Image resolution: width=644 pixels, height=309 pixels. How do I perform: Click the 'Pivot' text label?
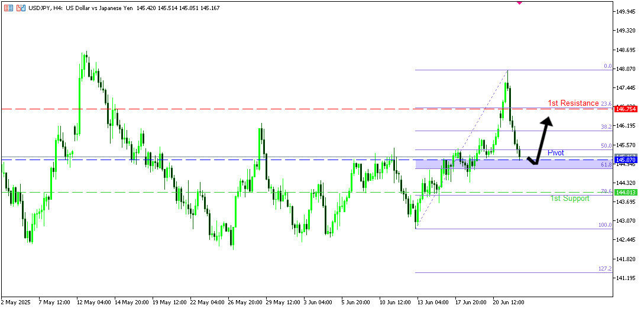(x=555, y=153)
